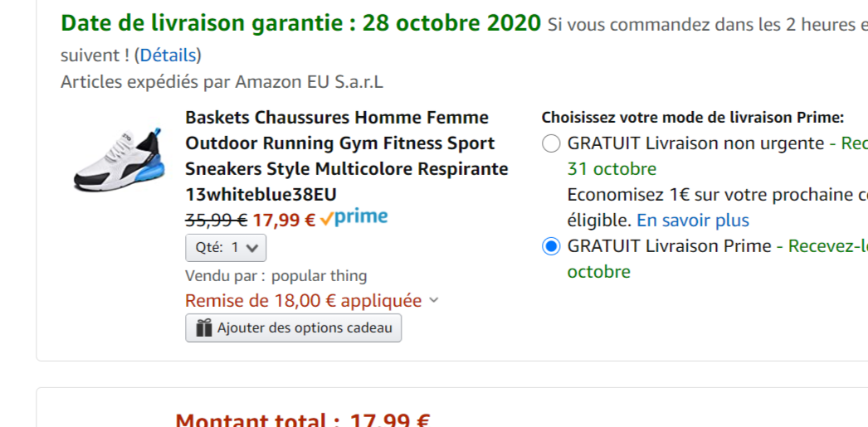Open the Qté quantity dropdown
Viewport: 868px width, 427px height.
(226, 247)
